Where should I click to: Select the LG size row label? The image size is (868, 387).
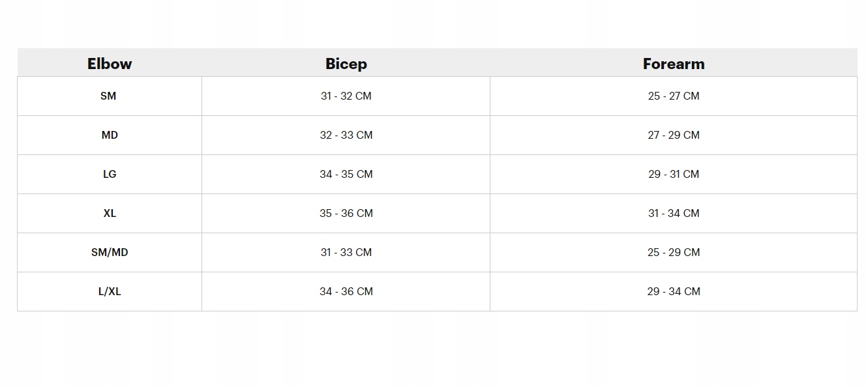(110, 174)
